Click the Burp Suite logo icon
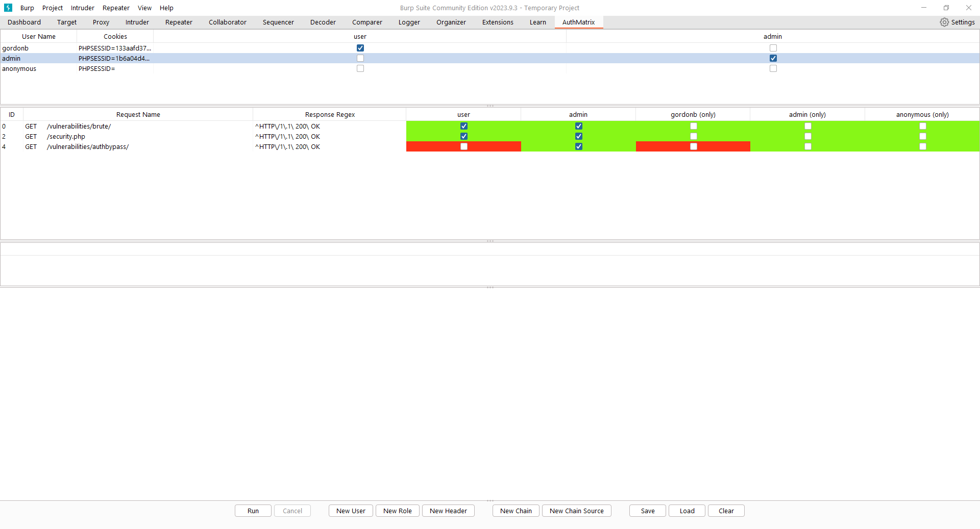Screen dimensions: 980x529 point(8,8)
